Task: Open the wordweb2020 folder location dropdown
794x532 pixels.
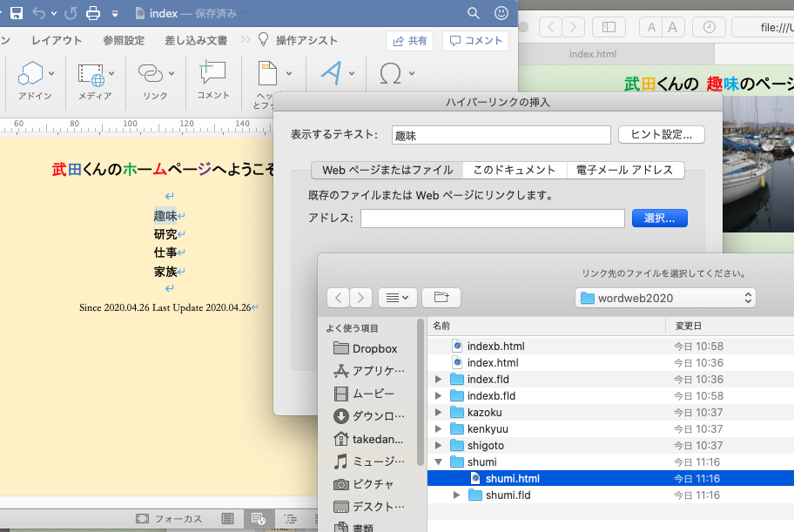Action: coord(665,298)
